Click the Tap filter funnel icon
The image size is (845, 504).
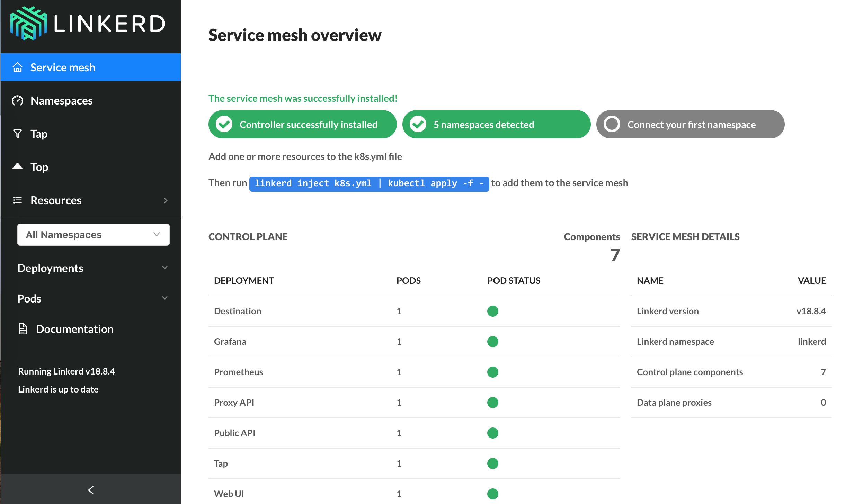[x=18, y=134]
